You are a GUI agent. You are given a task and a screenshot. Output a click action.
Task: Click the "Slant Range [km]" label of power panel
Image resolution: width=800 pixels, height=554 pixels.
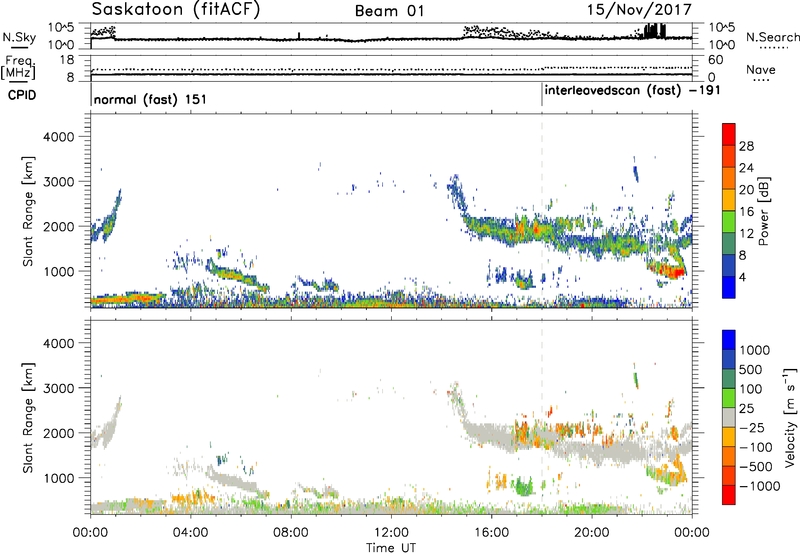coord(28,211)
